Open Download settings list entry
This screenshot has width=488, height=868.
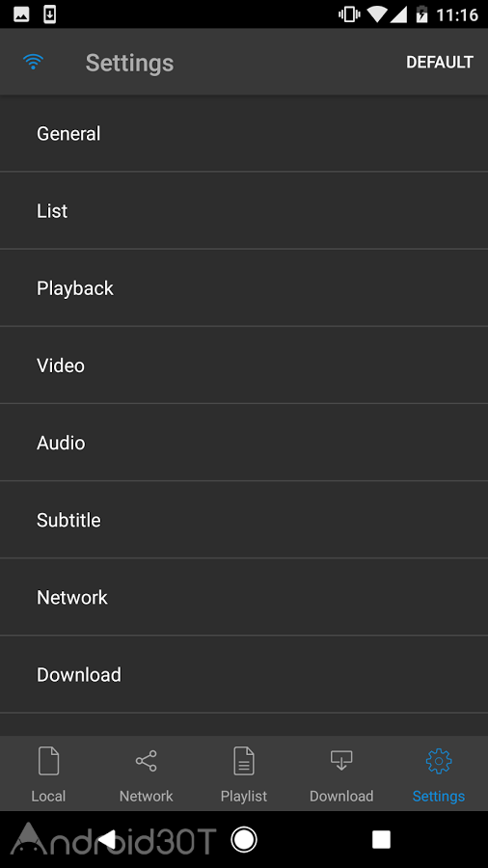(244, 674)
